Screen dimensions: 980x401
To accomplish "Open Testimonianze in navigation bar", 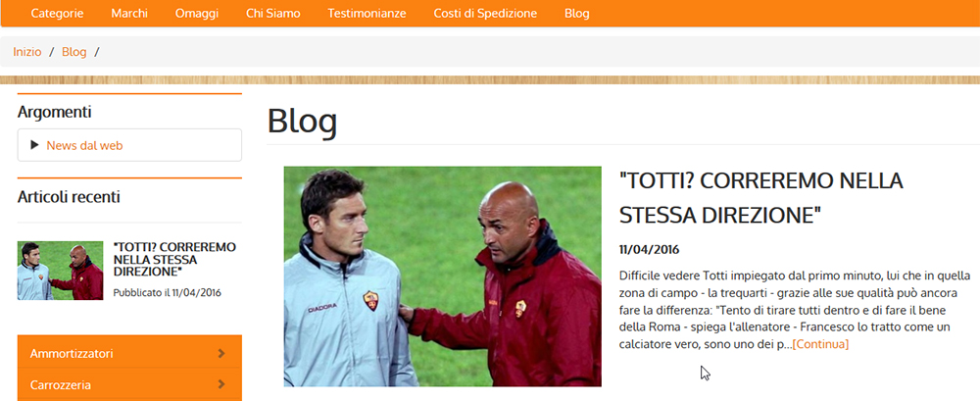I will coord(367,13).
